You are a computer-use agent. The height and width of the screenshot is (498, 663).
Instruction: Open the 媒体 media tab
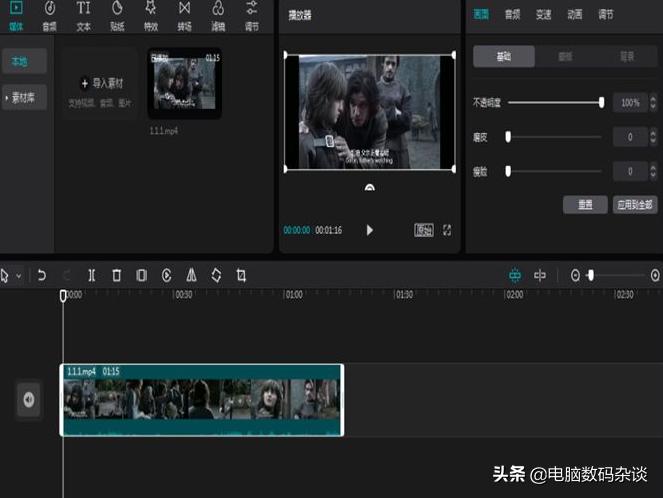[16, 16]
